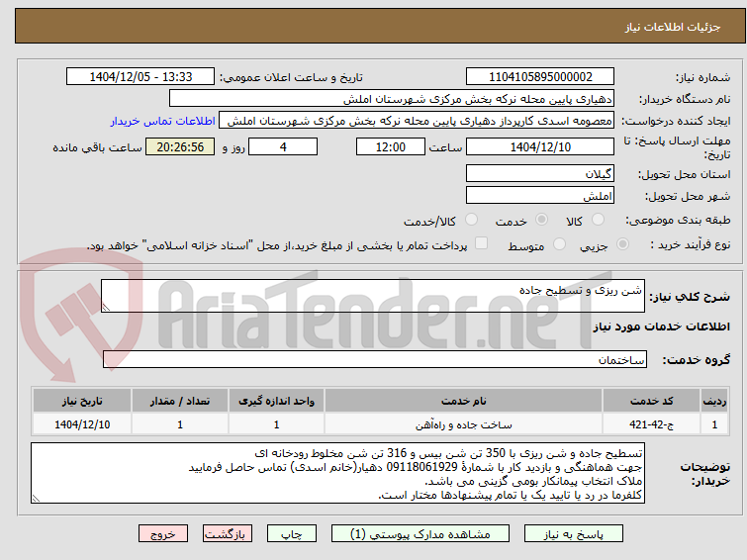Viewport: 747px width, 560px height.
Task: Click the شرح کلی نیاز text area
Action: point(373,296)
